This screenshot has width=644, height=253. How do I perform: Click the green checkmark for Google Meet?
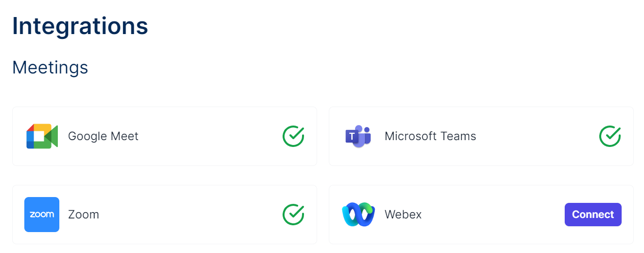[293, 136]
